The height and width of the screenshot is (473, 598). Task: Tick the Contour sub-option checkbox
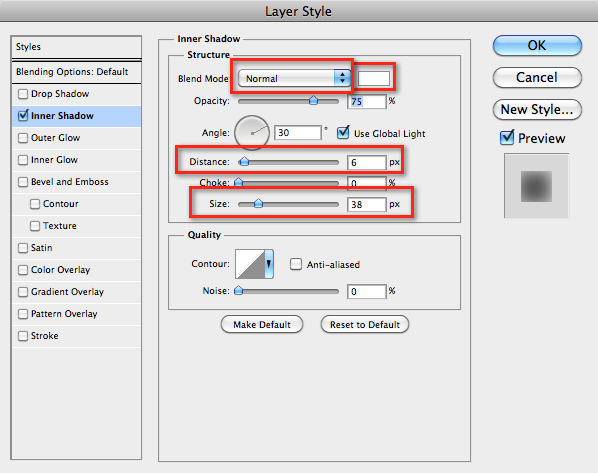(35, 204)
